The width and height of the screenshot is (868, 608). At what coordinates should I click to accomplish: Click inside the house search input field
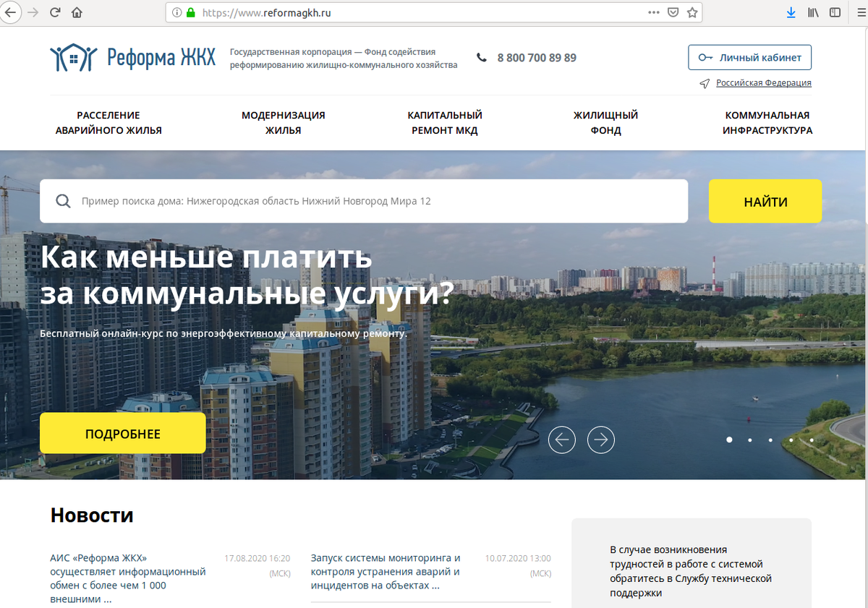pos(362,201)
